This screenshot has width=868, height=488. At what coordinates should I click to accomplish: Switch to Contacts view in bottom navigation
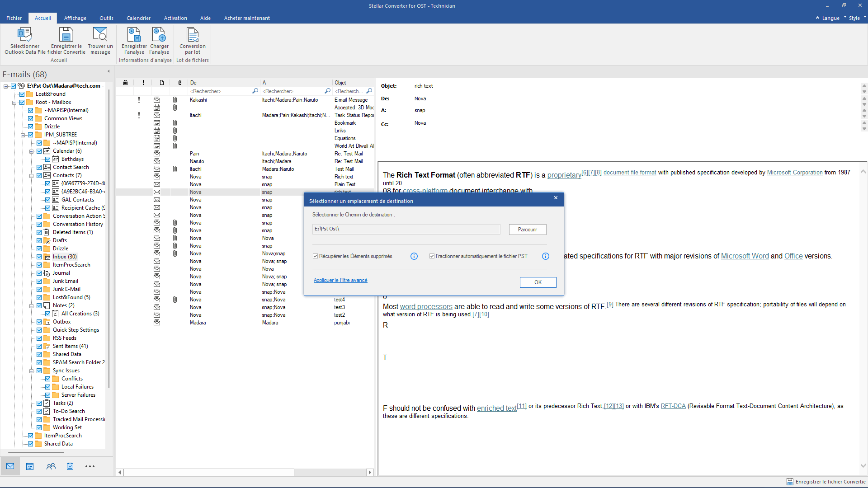tap(51, 466)
